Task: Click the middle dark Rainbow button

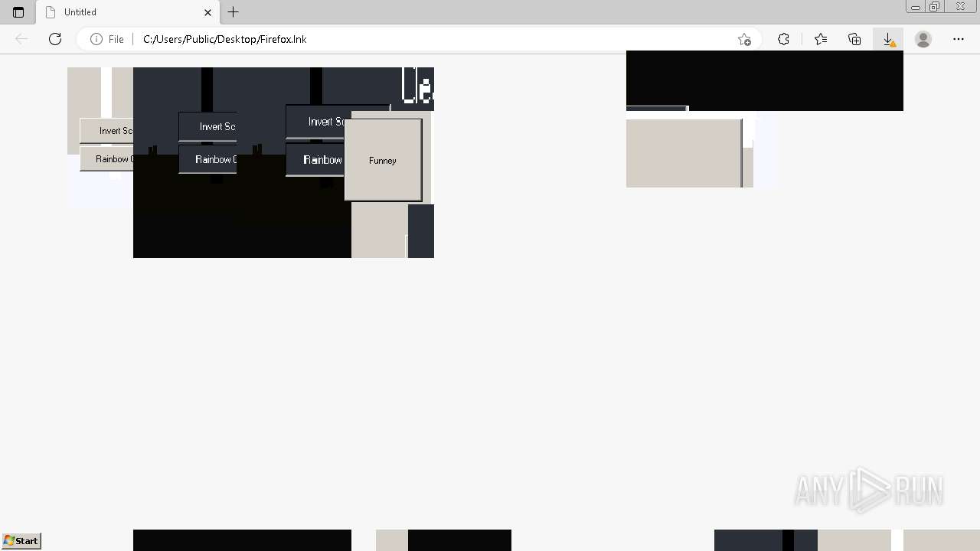Action: tap(207, 159)
